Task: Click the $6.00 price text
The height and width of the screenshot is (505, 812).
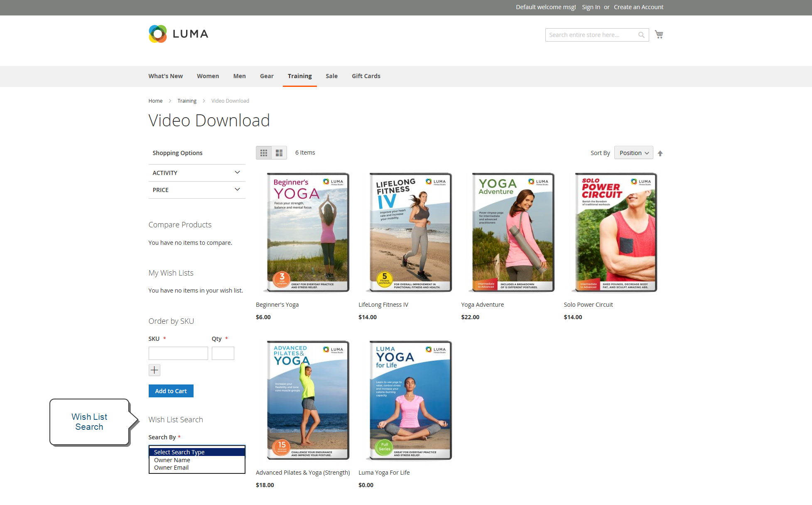Action: (263, 317)
